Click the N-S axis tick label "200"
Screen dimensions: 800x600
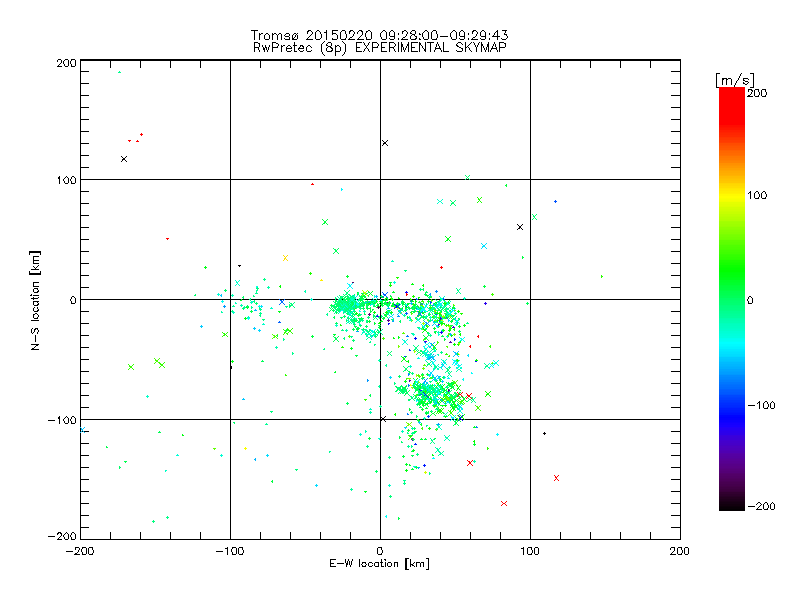pyautogui.click(x=66, y=63)
